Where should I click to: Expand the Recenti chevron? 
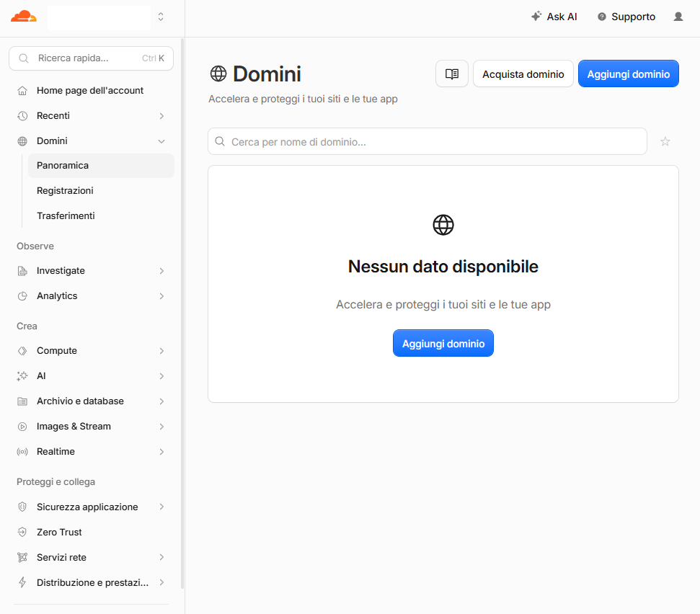tap(161, 116)
